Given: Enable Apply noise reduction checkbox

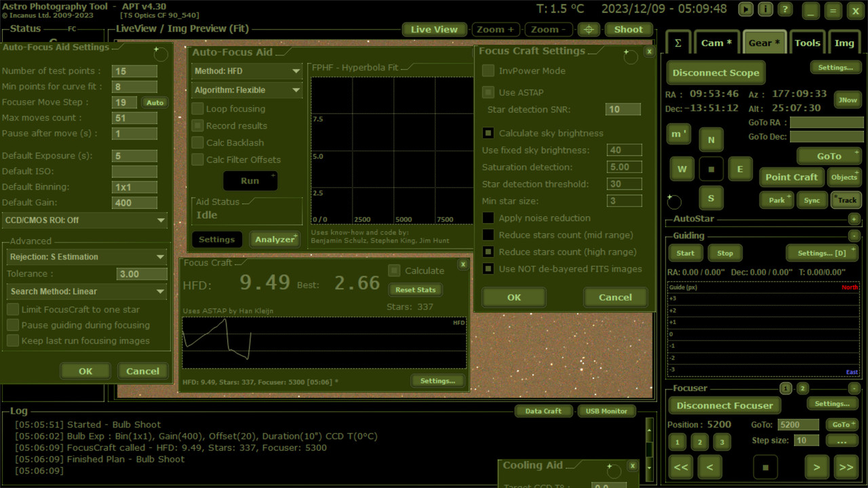Looking at the screenshot, I should [488, 218].
